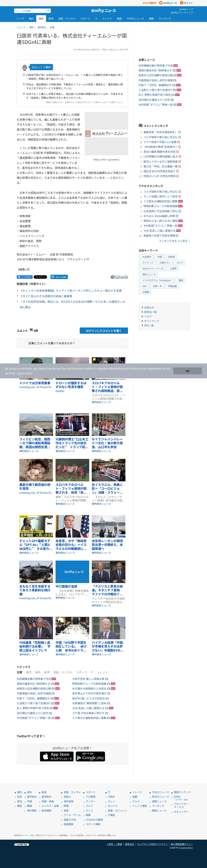Accept cookies with the OK button

click(x=188, y=371)
